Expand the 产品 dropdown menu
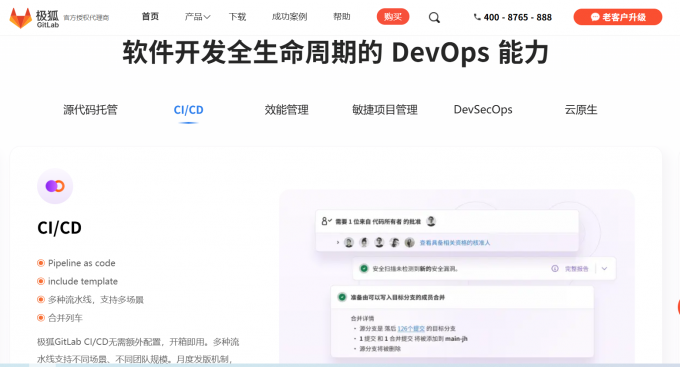680x367 pixels. tap(197, 17)
